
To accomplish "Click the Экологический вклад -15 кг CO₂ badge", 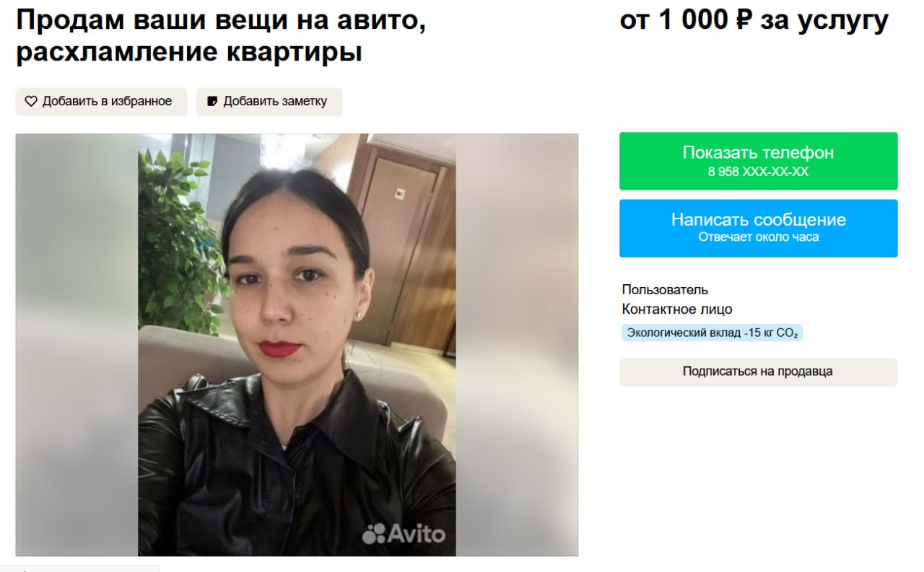I will pyautogui.click(x=712, y=333).
